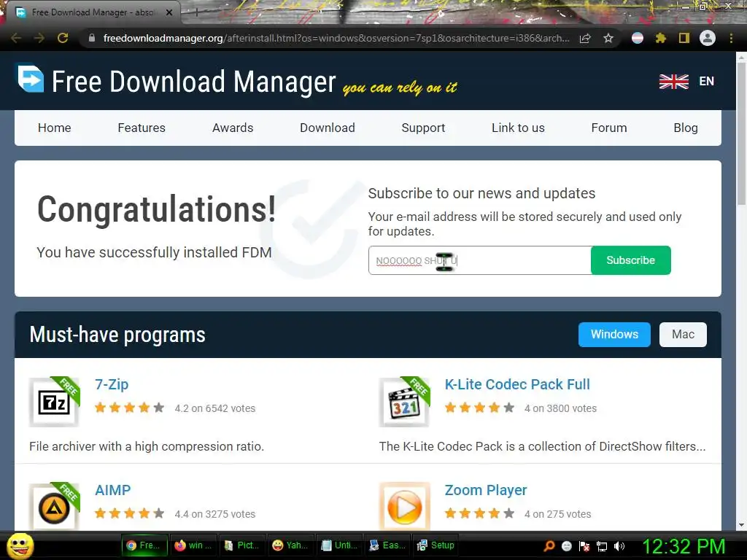The width and height of the screenshot is (747, 560).
Task: Click the green Subscribe button
Action: click(x=630, y=260)
